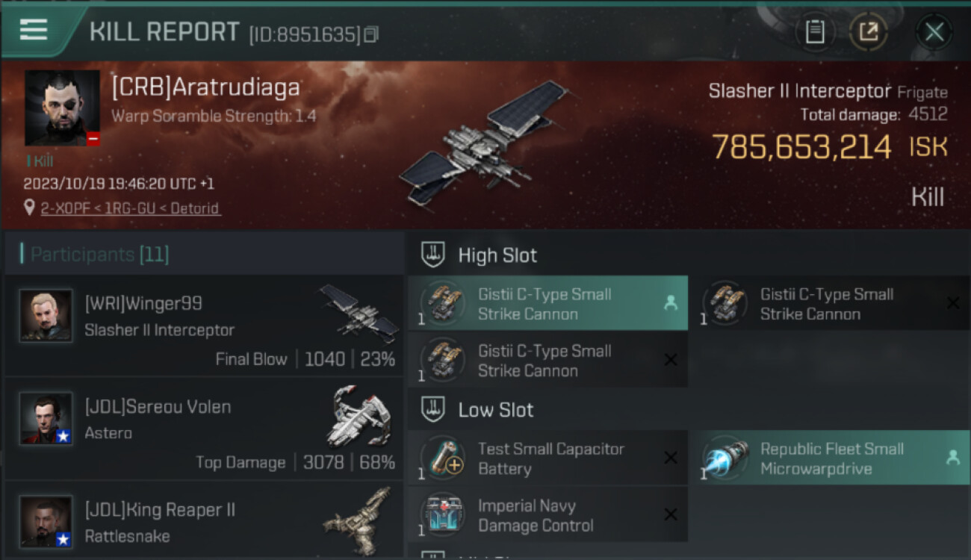Click the share export icon
971x560 pixels.
(x=869, y=32)
